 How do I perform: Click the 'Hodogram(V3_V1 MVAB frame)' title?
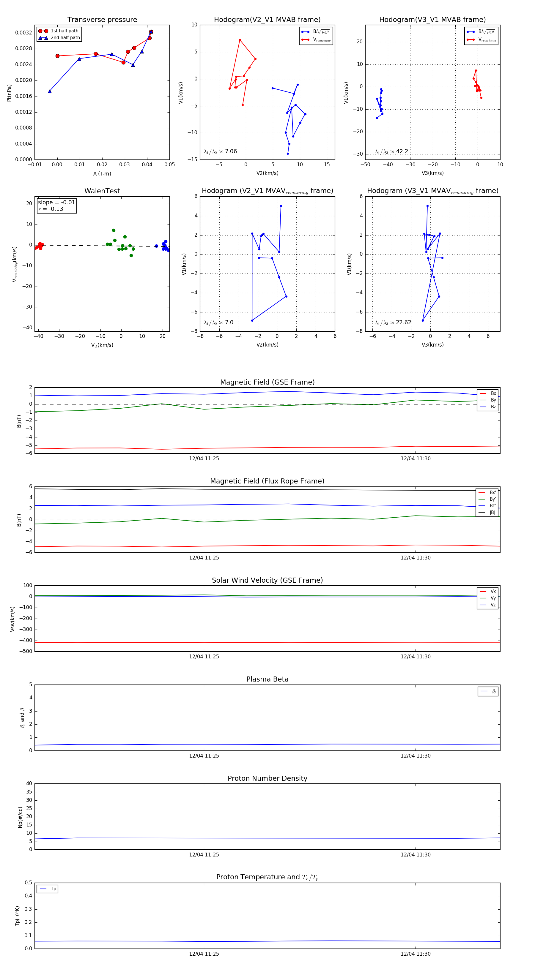coord(432,19)
